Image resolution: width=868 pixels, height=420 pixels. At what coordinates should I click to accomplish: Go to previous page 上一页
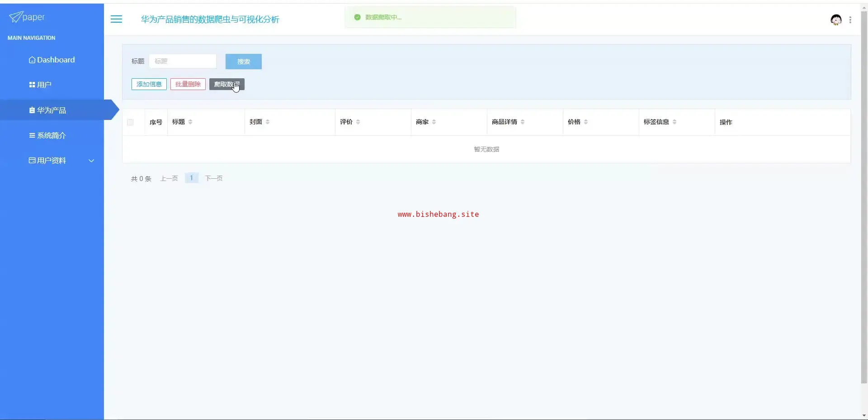[x=169, y=178]
